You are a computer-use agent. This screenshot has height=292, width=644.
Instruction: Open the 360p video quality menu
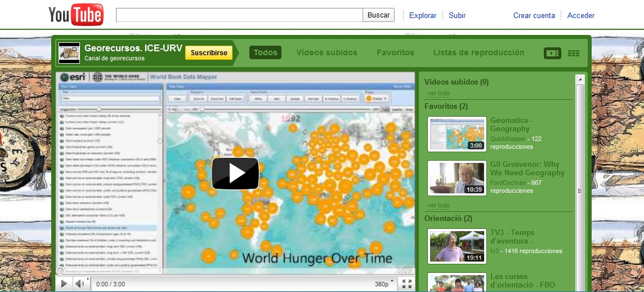click(x=383, y=284)
